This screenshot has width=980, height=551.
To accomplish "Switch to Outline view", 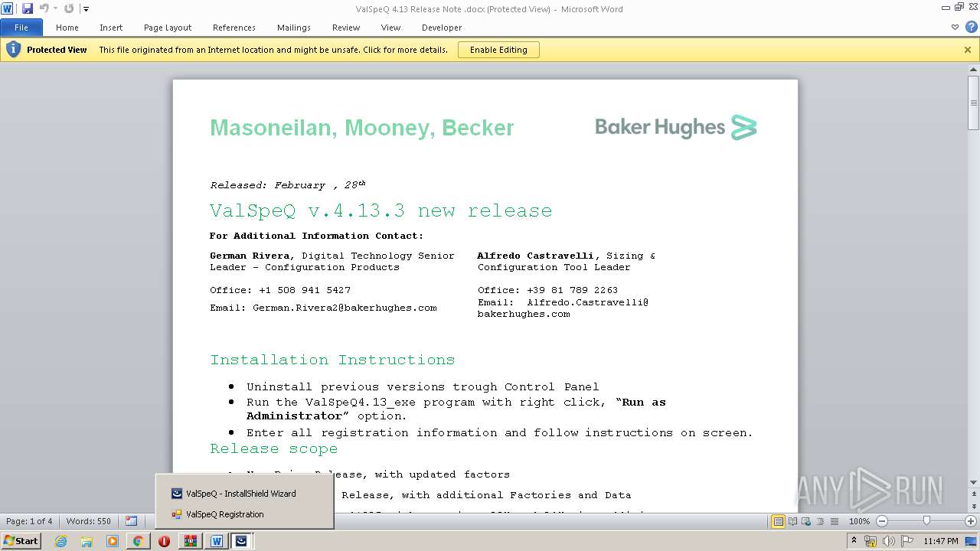I will [x=820, y=521].
